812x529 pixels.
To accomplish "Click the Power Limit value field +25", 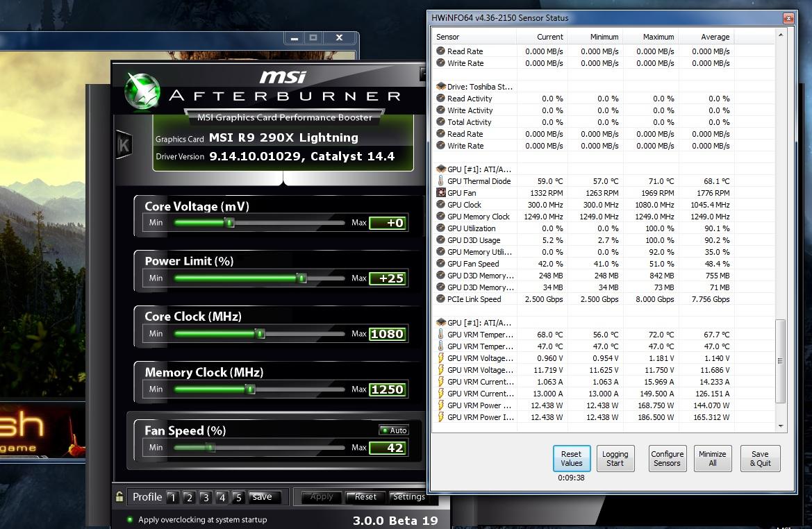I will 388,278.
